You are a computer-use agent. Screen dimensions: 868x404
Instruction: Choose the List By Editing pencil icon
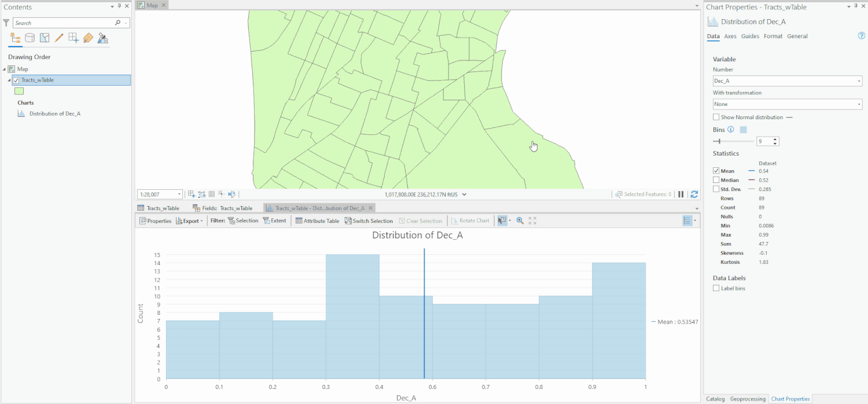click(59, 38)
